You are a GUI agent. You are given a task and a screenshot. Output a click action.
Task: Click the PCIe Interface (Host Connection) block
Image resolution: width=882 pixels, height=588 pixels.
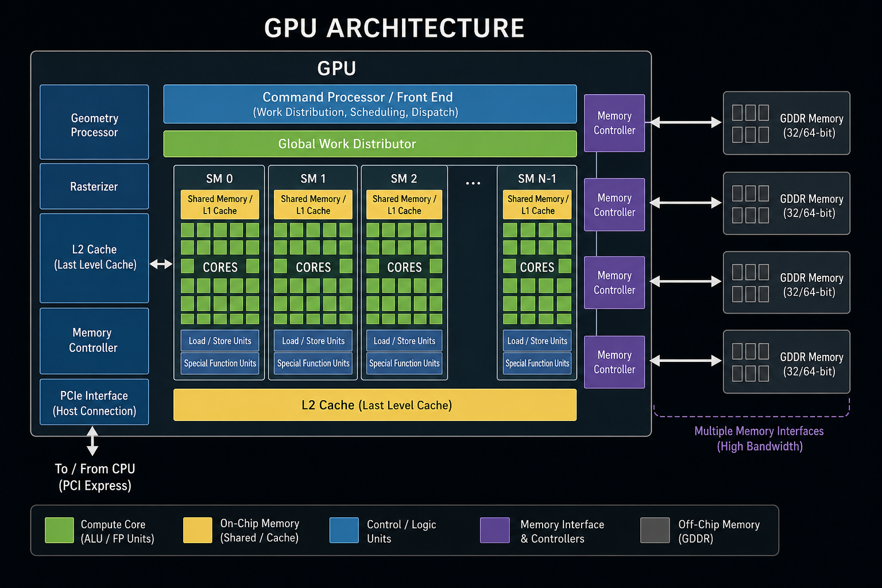(94, 402)
